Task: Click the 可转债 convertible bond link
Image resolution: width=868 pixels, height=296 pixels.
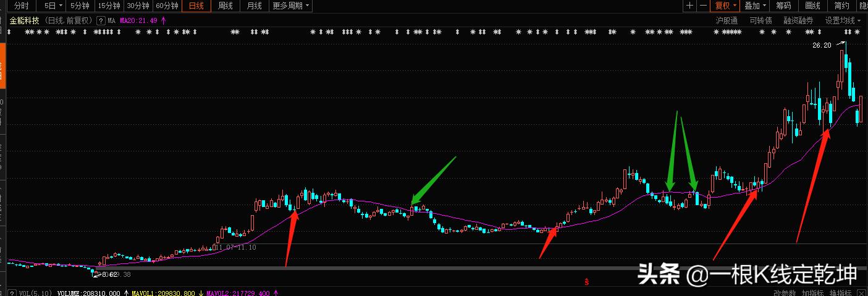Action: pos(761,20)
